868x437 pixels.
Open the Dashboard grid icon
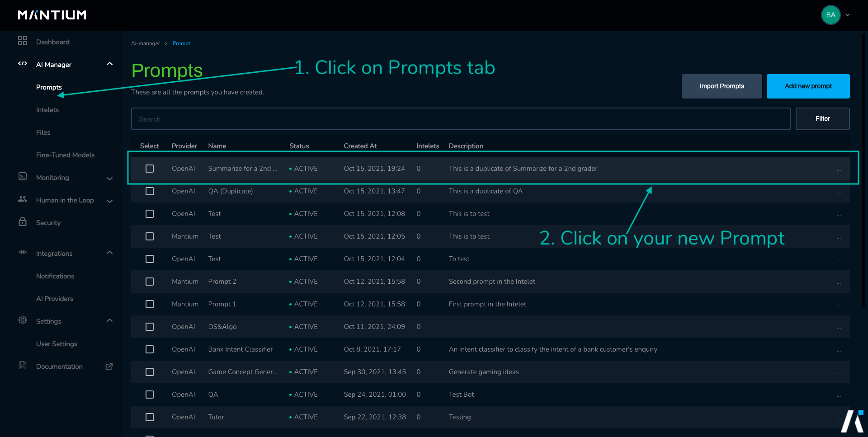tap(23, 41)
